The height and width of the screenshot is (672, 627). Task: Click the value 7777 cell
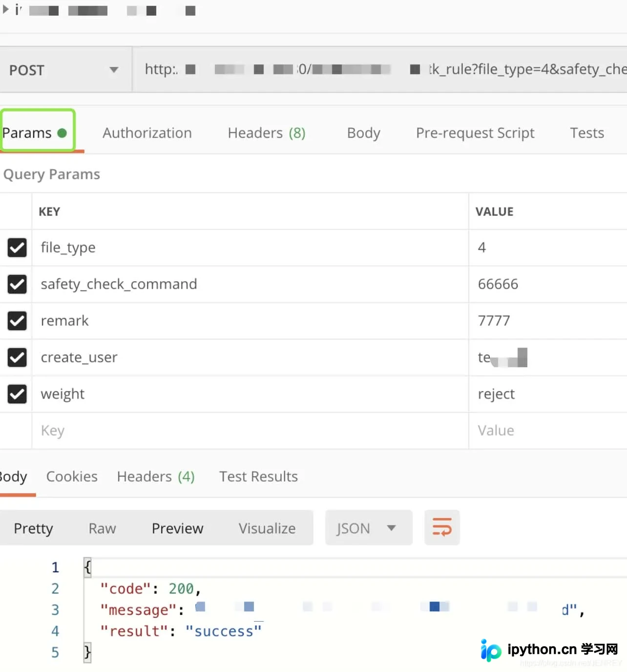pos(548,321)
